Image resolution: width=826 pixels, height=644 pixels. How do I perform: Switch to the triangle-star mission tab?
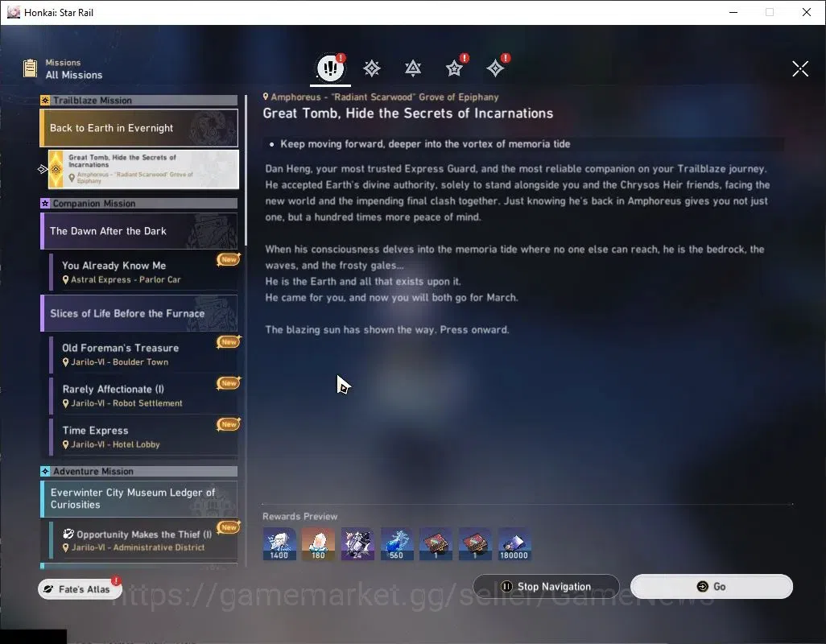click(413, 68)
